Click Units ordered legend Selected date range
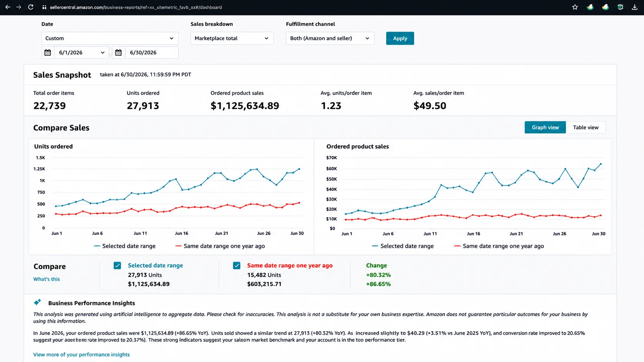 125,246
